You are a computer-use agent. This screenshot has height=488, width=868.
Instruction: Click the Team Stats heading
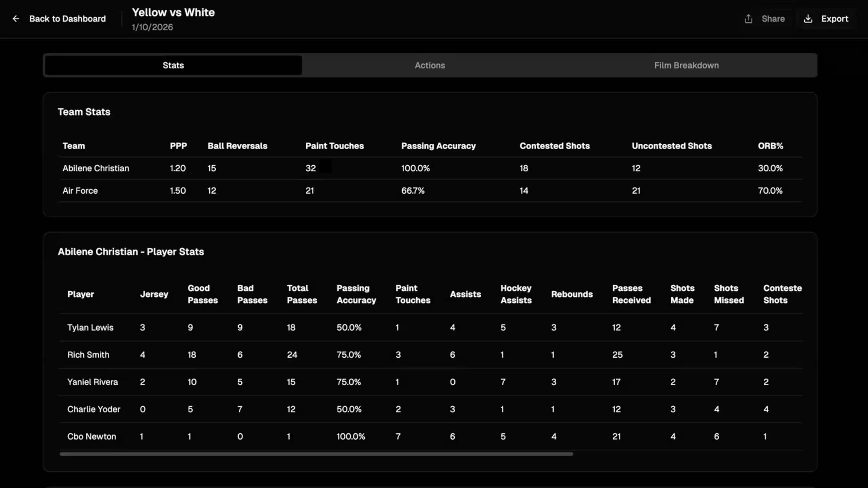pyautogui.click(x=84, y=112)
